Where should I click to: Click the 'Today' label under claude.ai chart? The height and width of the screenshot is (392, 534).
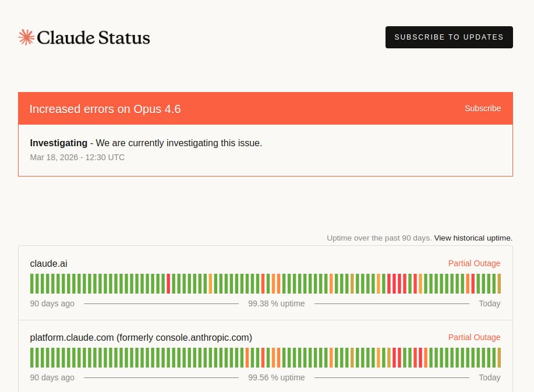click(489, 303)
